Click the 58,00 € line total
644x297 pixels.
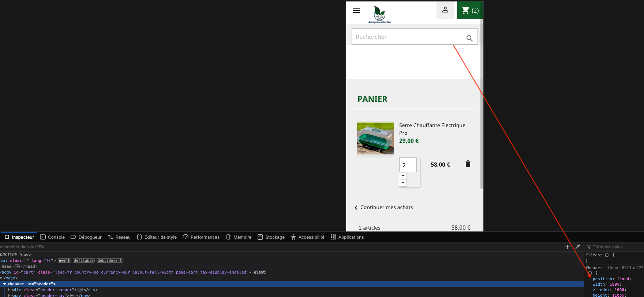[441, 164]
